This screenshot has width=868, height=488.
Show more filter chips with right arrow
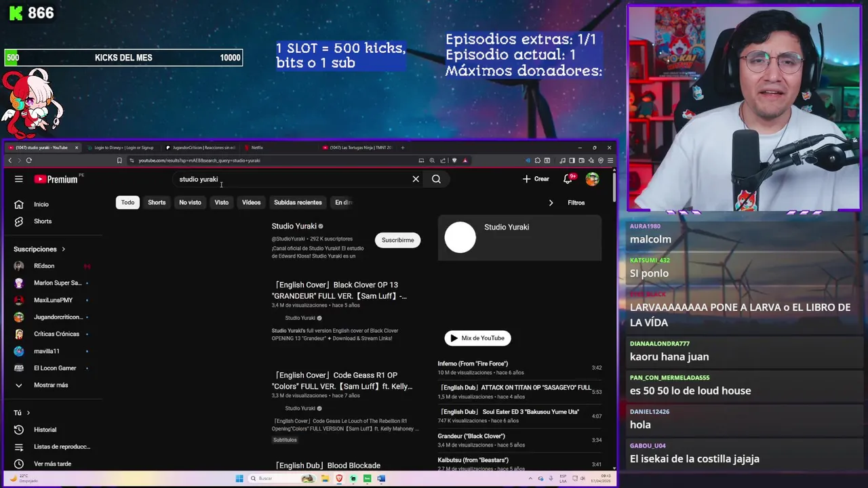551,203
